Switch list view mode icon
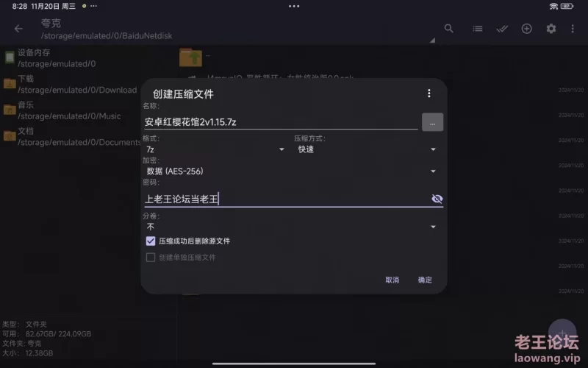The width and height of the screenshot is (588, 368). tap(477, 29)
